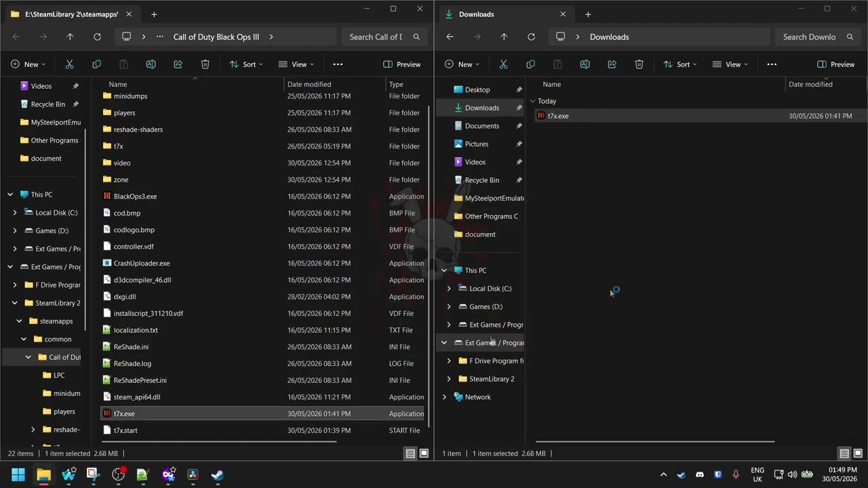Open See more menu in left Explorer toolbar
The image size is (868, 488).
338,64
